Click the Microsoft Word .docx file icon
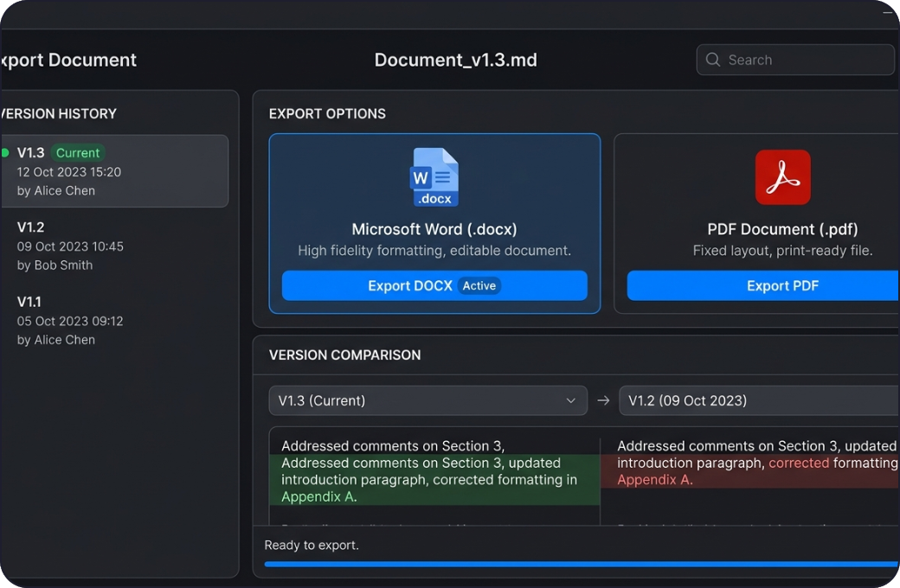Screen dimensions: 900x588 coord(434,176)
